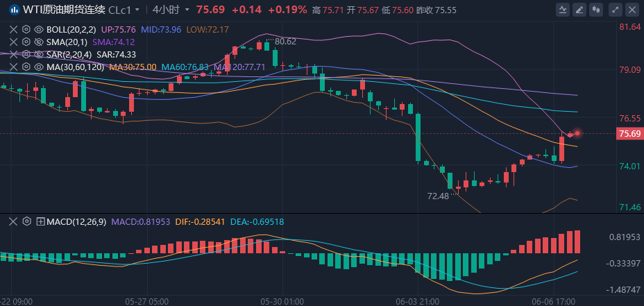Open BOLL indicator settings gear
The image size is (644, 306).
26,30
